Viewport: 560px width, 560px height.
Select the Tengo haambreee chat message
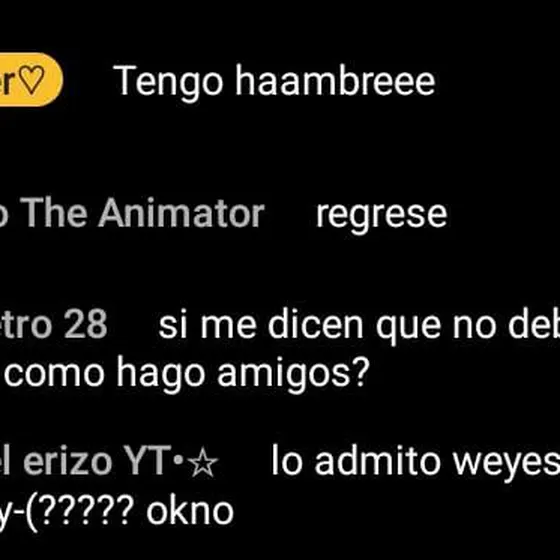(x=274, y=82)
